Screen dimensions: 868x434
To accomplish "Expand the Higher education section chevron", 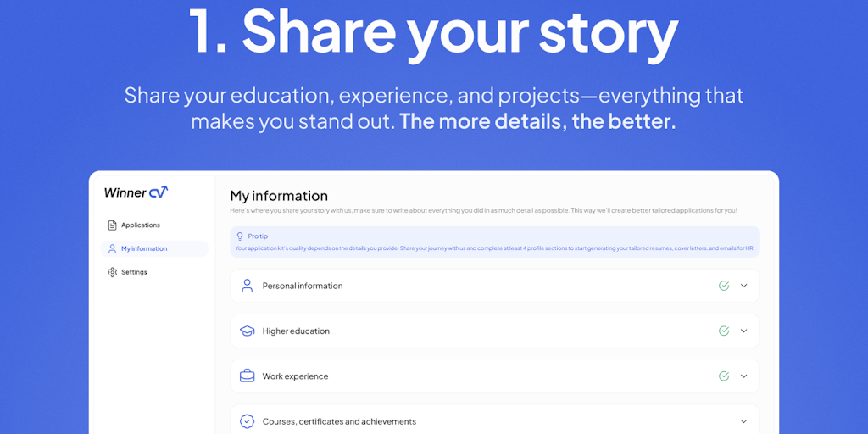I will (x=744, y=331).
